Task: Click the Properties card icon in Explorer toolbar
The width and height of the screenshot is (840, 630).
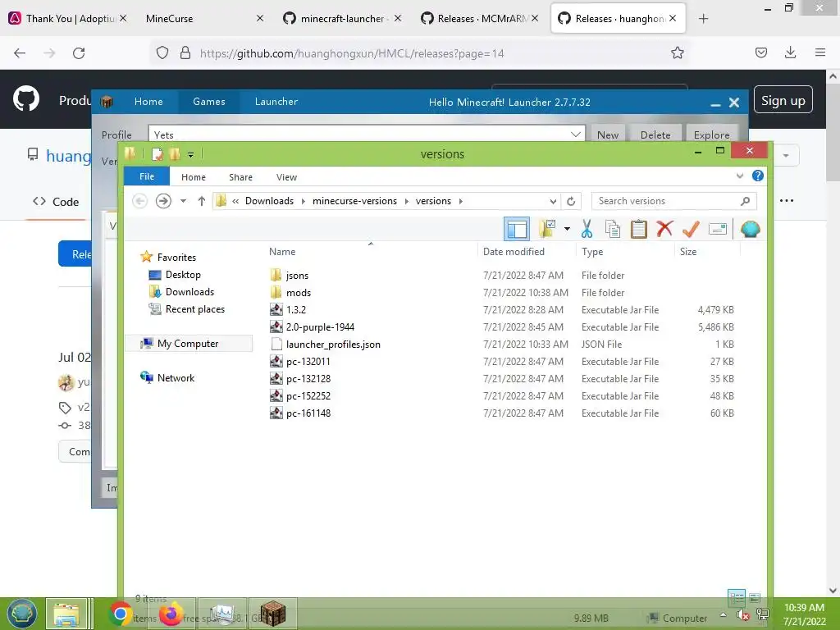Action: (717, 230)
